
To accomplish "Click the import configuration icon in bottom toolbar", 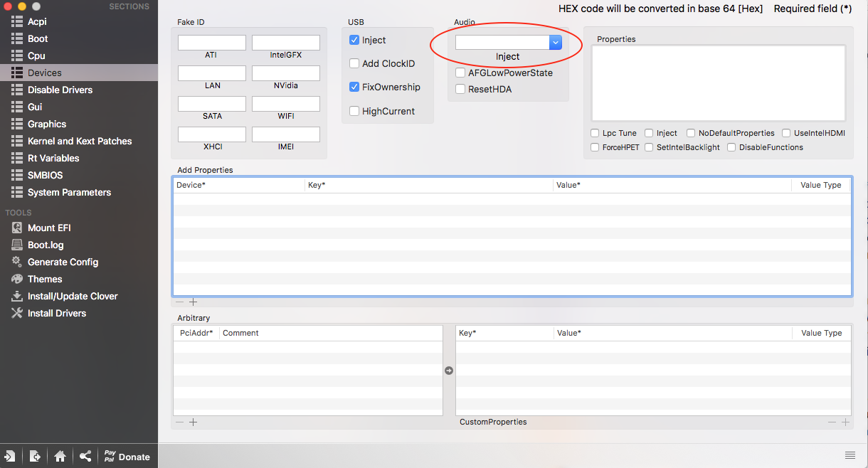I will pos(11,457).
